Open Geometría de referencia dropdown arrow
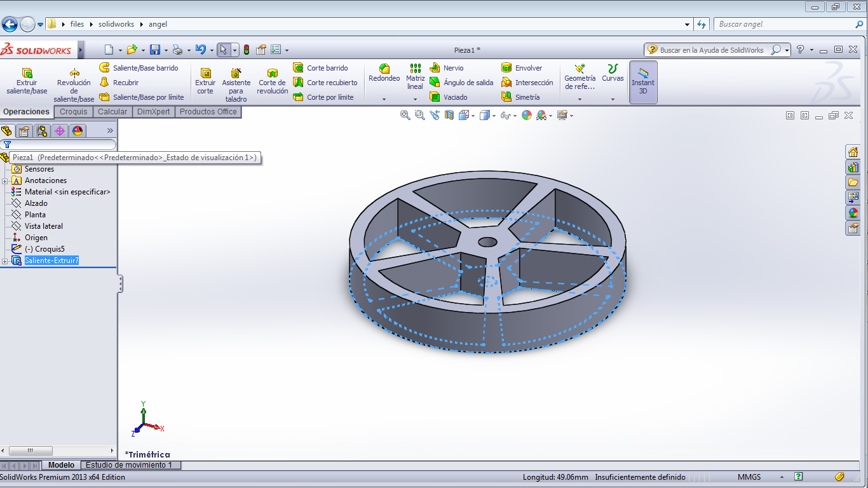 580,99
